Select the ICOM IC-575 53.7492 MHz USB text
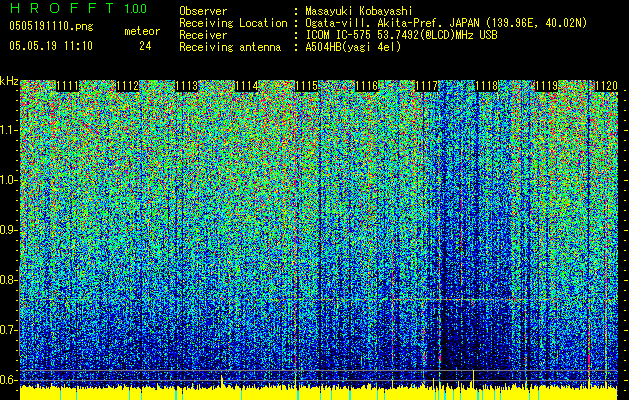629x400 pixels. (x=401, y=35)
